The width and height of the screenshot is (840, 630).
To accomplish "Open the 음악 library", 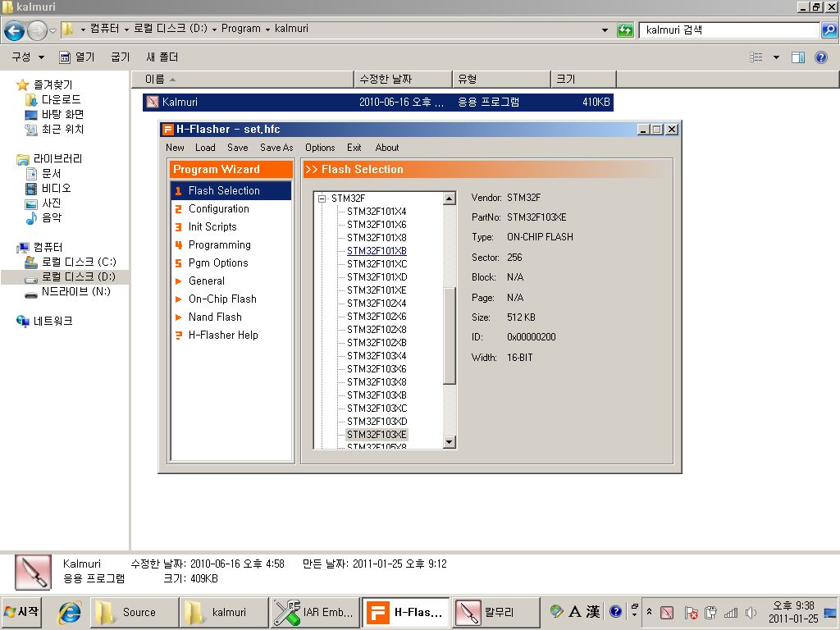I will coord(51,217).
